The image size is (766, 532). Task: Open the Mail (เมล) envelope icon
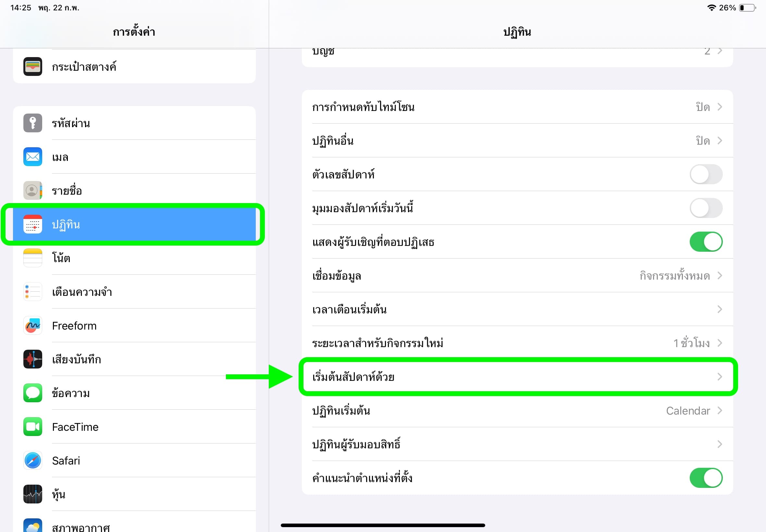point(33,157)
